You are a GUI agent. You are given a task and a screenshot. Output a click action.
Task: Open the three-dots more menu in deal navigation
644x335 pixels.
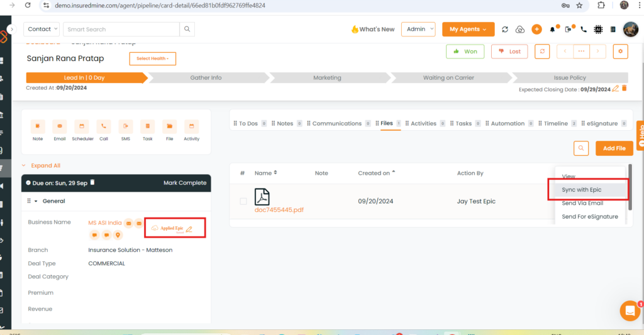[581, 52]
